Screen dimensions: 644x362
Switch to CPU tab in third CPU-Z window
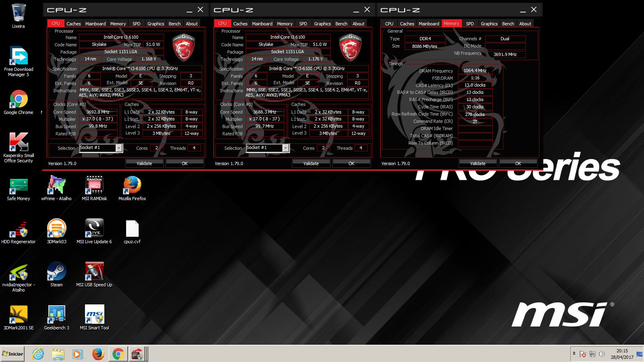tap(389, 24)
